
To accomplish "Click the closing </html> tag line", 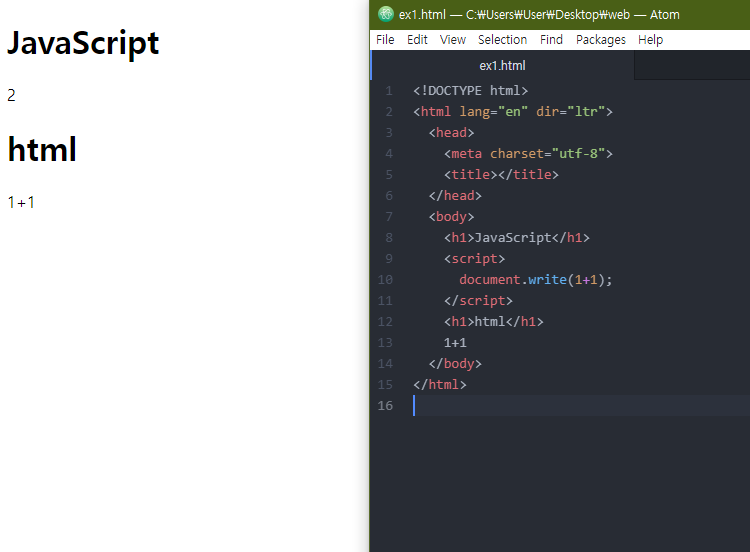I will point(440,385).
